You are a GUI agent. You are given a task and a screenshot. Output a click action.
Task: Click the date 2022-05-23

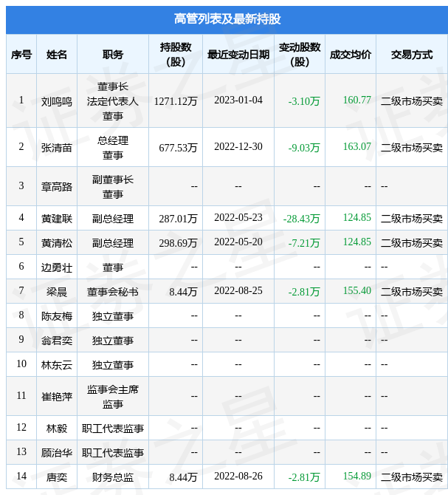[x=238, y=217]
